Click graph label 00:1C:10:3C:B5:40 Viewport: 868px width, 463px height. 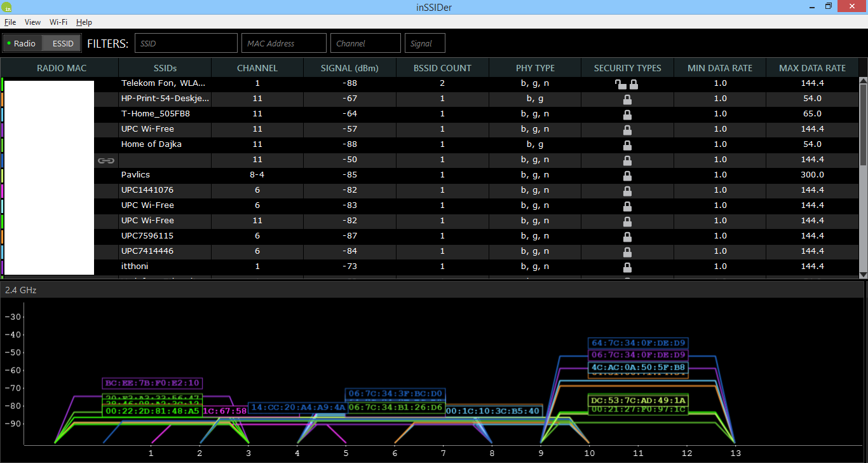[493, 411]
